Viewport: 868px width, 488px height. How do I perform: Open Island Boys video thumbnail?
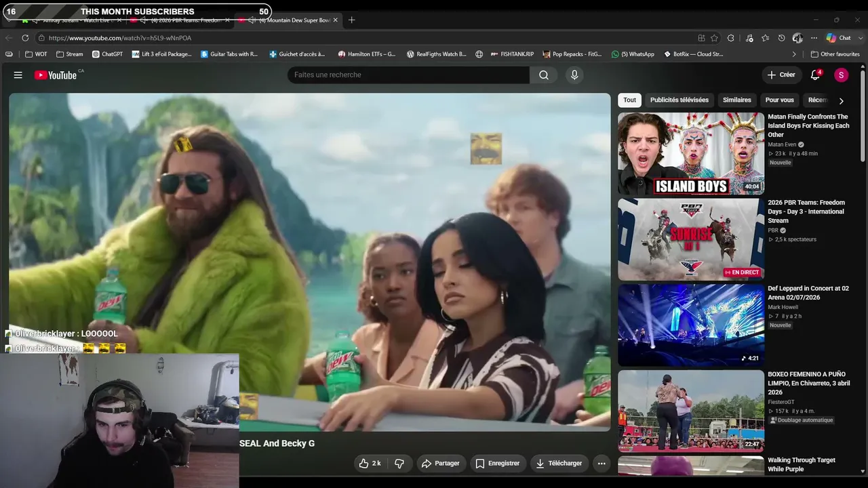tap(691, 154)
